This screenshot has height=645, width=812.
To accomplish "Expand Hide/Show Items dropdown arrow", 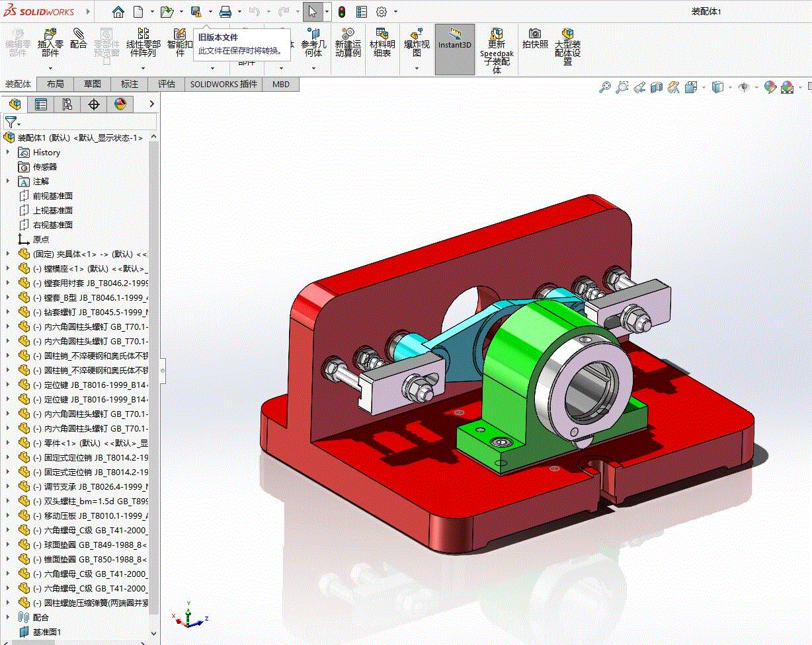I will 756,87.
